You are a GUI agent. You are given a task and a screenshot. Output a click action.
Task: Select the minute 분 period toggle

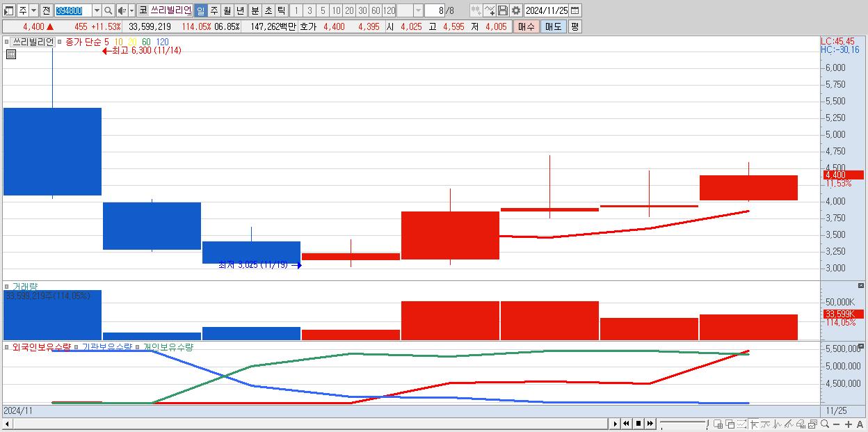(x=255, y=10)
